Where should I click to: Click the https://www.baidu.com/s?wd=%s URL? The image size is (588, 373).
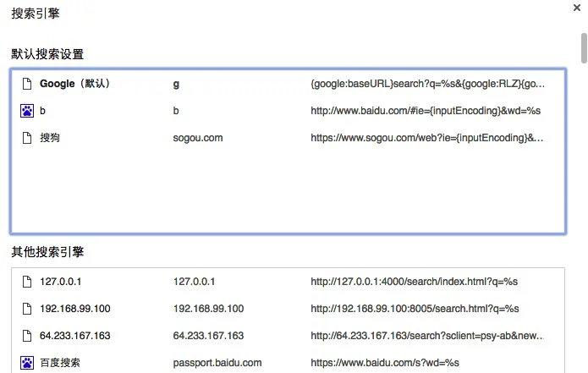[x=385, y=363]
